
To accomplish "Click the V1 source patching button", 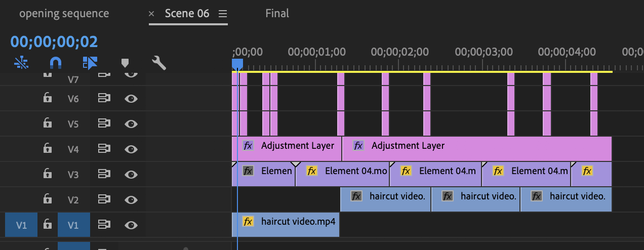I will [21, 225].
